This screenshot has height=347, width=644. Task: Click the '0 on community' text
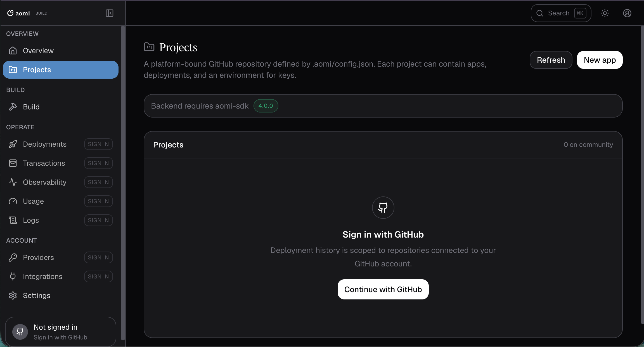588,145
